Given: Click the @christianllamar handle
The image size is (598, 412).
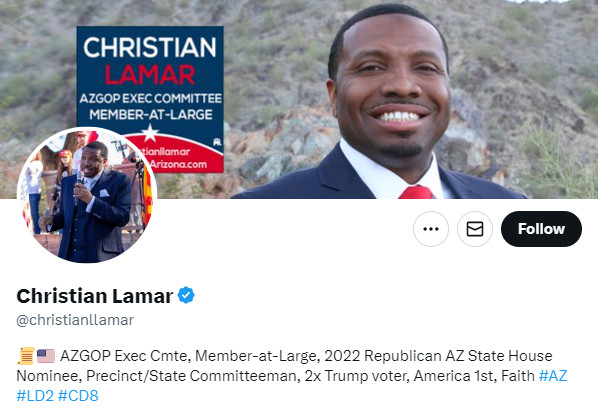Looking at the screenshot, I should click(x=75, y=320).
